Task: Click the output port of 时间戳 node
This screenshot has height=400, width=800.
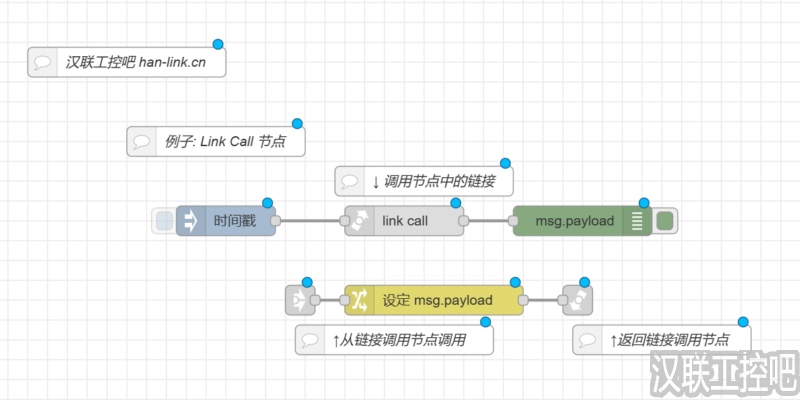Action: [x=276, y=221]
